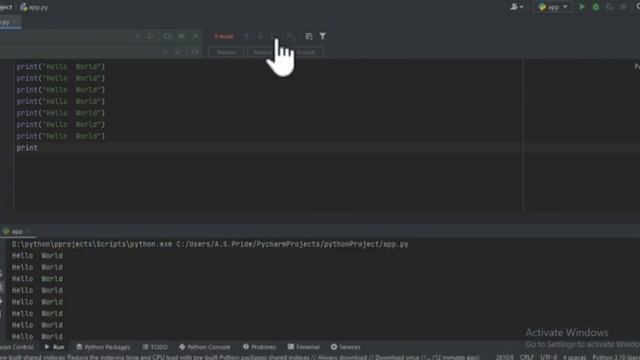Viewport: 640px width, 360px height.
Task: Go to previous occurrence arrow
Action: [247, 36]
